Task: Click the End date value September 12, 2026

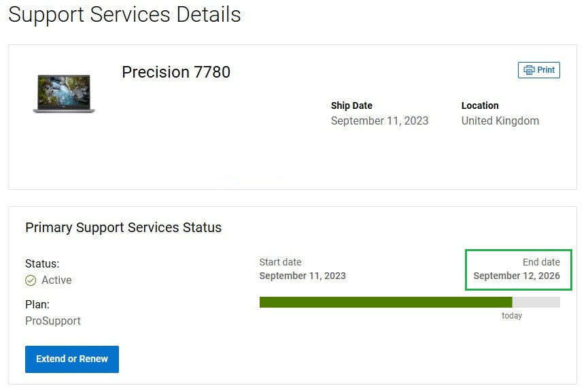Action: (x=517, y=276)
